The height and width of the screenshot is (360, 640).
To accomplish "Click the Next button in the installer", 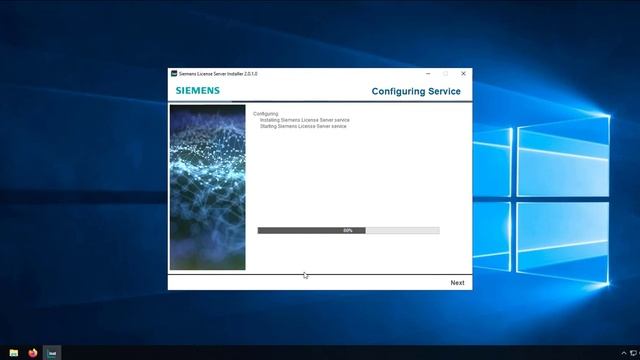I will point(457,283).
